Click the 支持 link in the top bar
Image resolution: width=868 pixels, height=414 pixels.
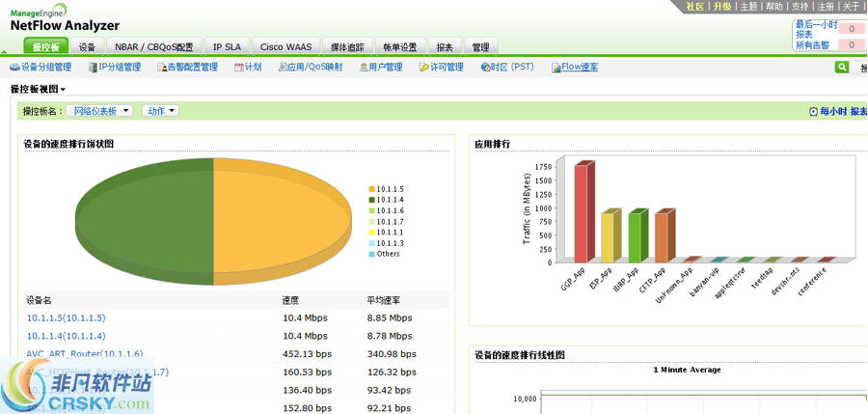[800, 7]
